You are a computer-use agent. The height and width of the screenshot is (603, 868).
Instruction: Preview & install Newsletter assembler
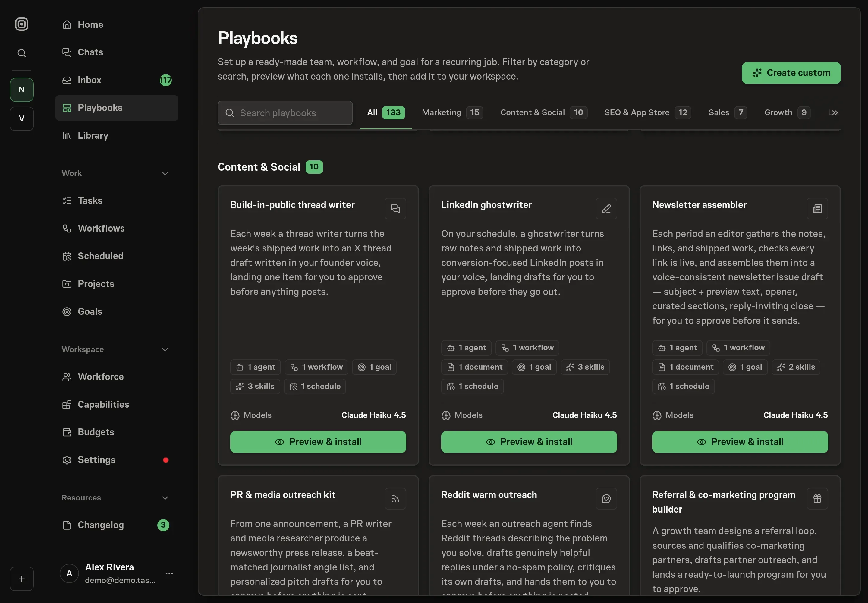click(740, 442)
